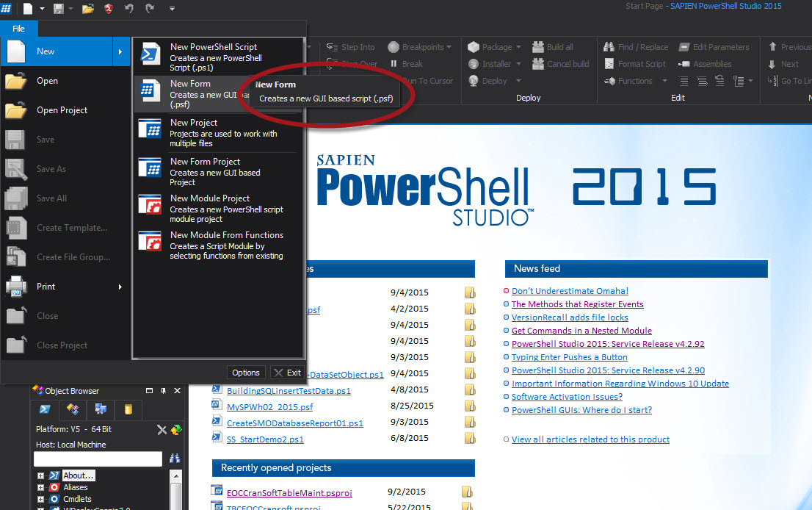Maximize the Object Browser panel

pos(149,391)
